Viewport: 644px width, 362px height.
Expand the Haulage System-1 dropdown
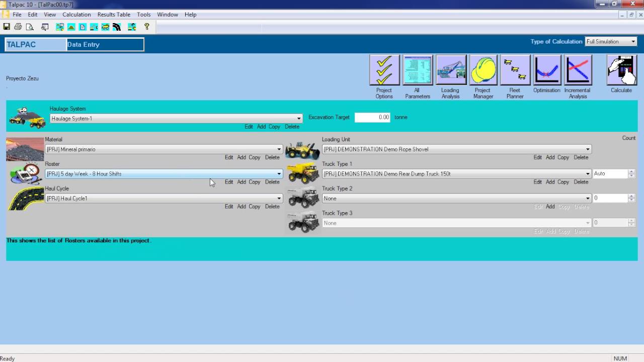pyautogui.click(x=299, y=119)
